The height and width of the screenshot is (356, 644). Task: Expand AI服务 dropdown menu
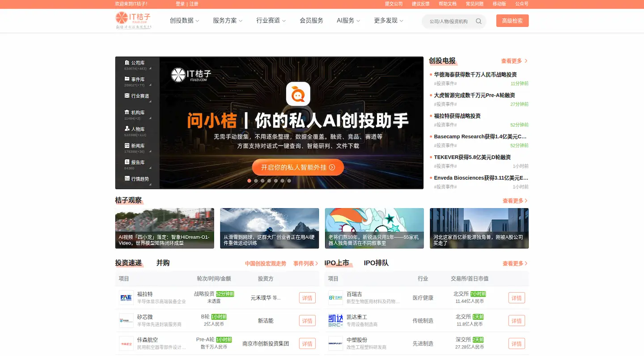click(x=348, y=21)
